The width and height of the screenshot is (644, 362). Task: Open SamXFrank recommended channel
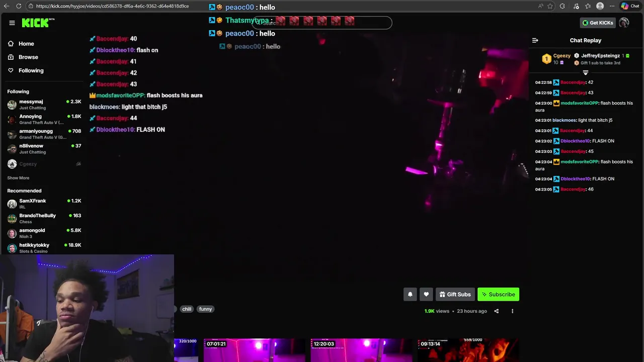coord(44,204)
